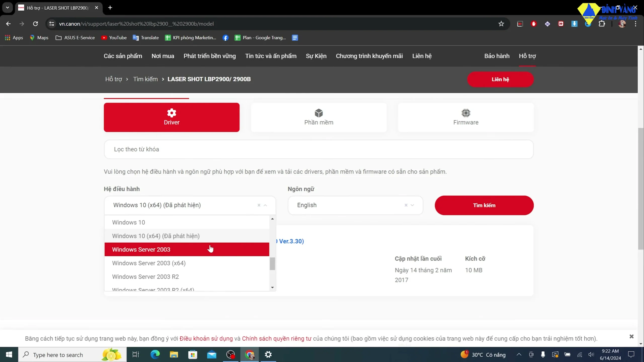This screenshot has height=362, width=644.
Task: Go to Hỗ trợ breadcrumb link
Action: tap(114, 79)
